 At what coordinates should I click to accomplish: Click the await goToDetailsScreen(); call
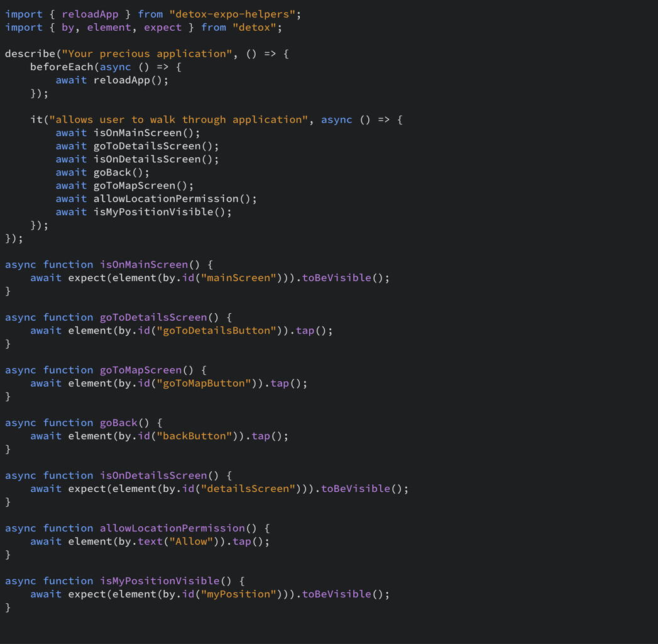click(x=137, y=146)
